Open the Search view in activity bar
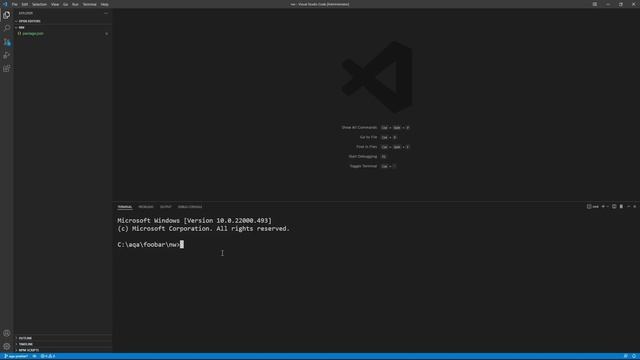 pyautogui.click(x=7, y=28)
